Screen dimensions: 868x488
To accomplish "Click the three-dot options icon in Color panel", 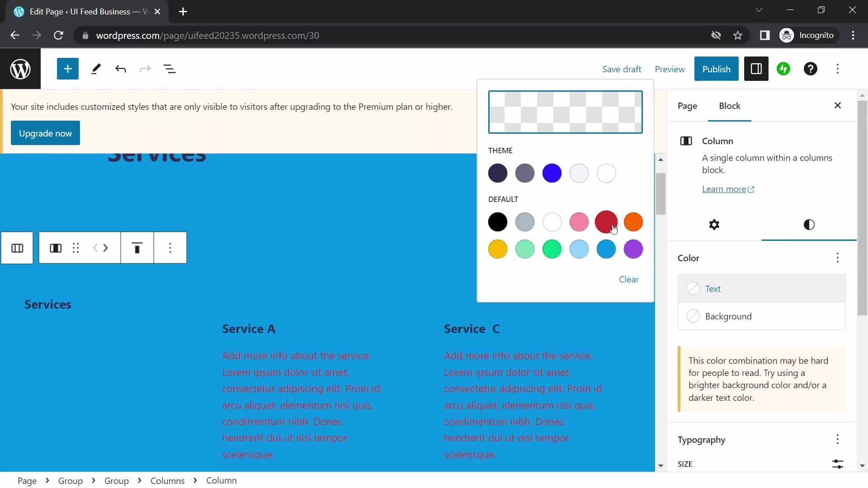I will (838, 258).
